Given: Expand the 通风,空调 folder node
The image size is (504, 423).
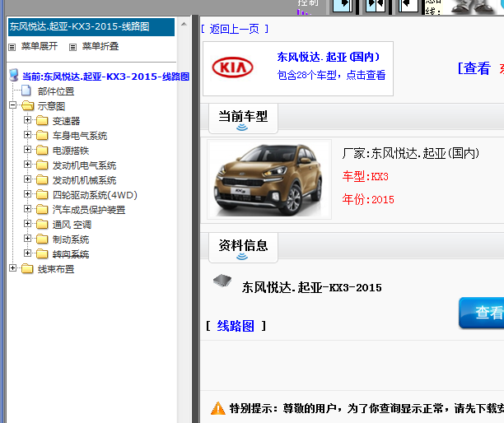Looking at the screenshot, I should click(x=28, y=223).
